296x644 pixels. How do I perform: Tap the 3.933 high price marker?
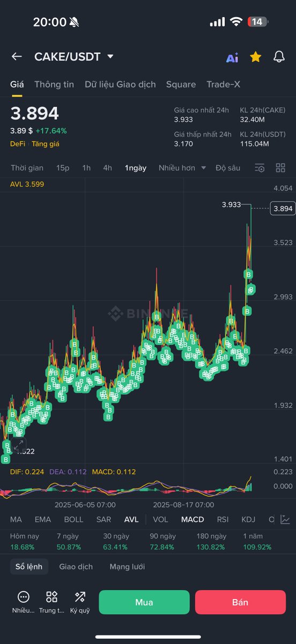(x=232, y=204)
